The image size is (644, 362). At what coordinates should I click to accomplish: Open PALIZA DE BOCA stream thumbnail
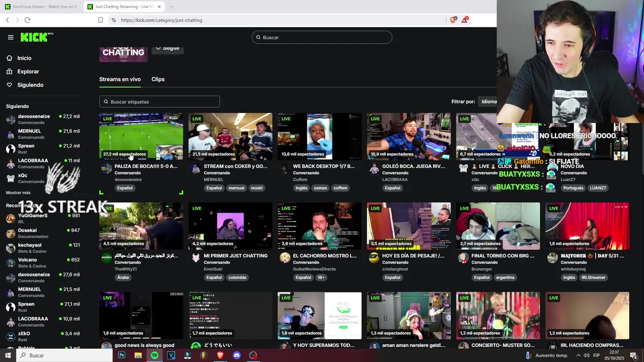pos(141,136)
